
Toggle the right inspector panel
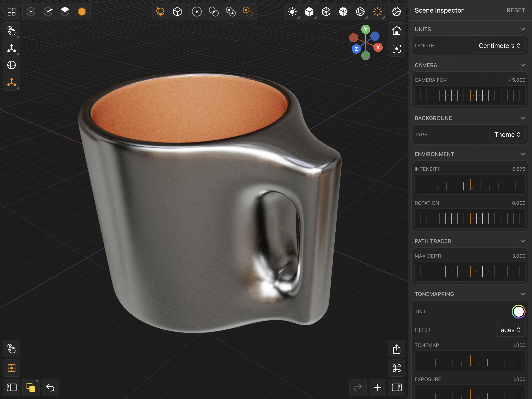coord(396,387)
